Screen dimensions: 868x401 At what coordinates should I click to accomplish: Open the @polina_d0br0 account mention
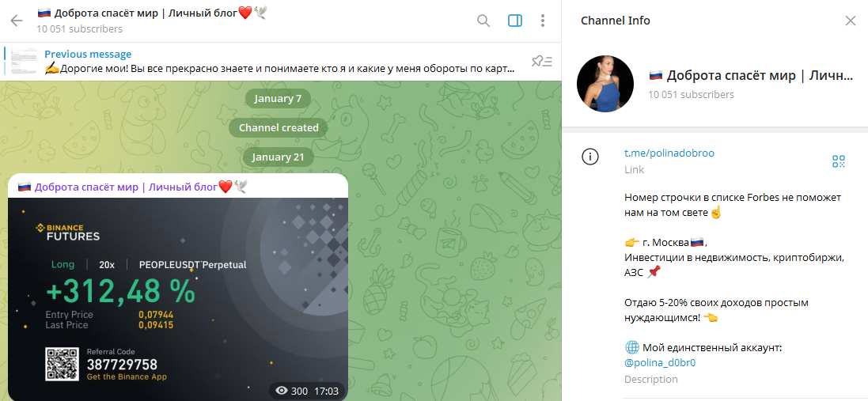coord(660,363)
